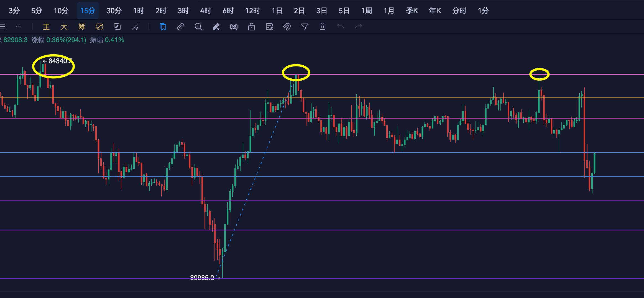This screenshot has width=644, height=298.
Task: Toggle the 主 indicator button
Action: (46, 27)
